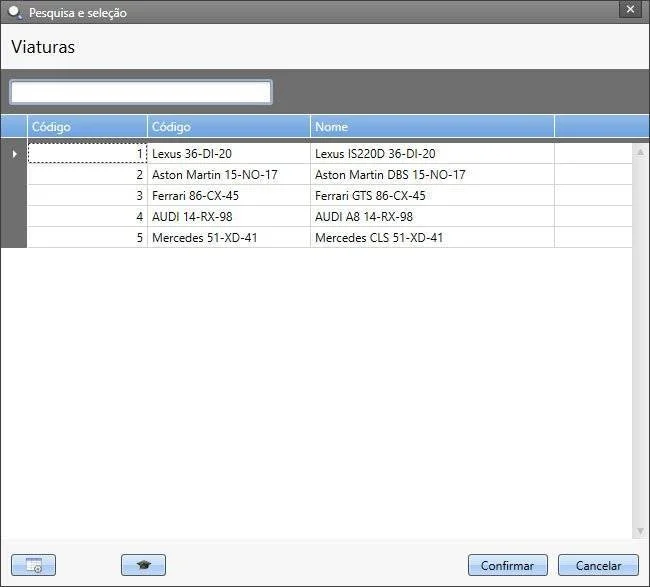Select the Mercedes 51-XD-41 cell
This screenshot has width=650, height=587.
coord(229,238)
